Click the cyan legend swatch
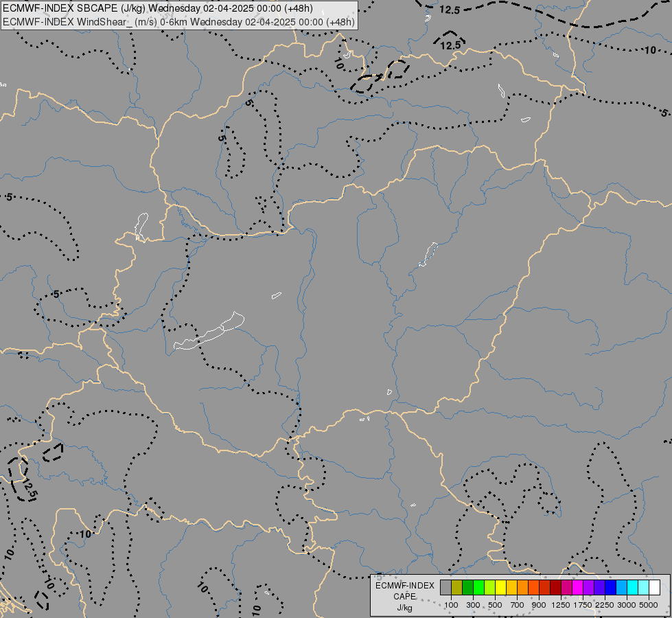Image resolution: width=672 pixels, height=618 pixels. 633,588
